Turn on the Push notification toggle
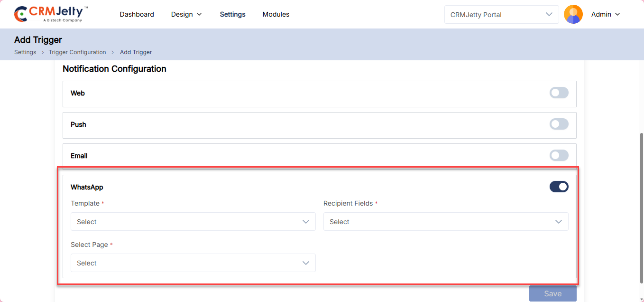 click(559, 124)
